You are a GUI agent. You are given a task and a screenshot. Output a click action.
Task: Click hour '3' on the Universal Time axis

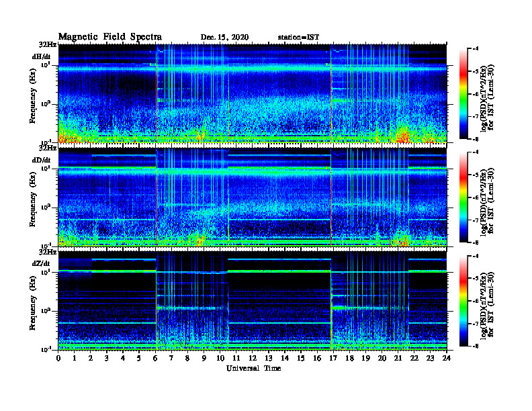[x=107, y=358]
